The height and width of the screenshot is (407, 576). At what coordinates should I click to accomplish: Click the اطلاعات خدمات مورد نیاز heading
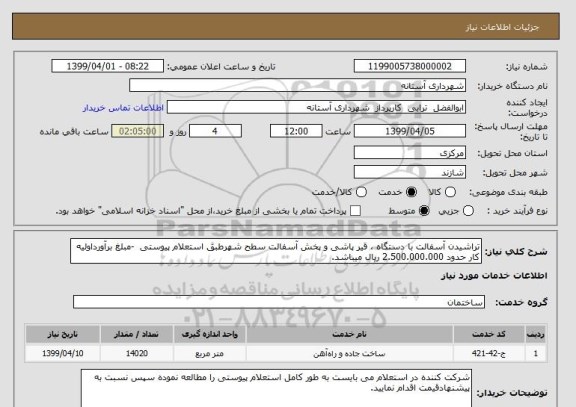pos(494,276)
